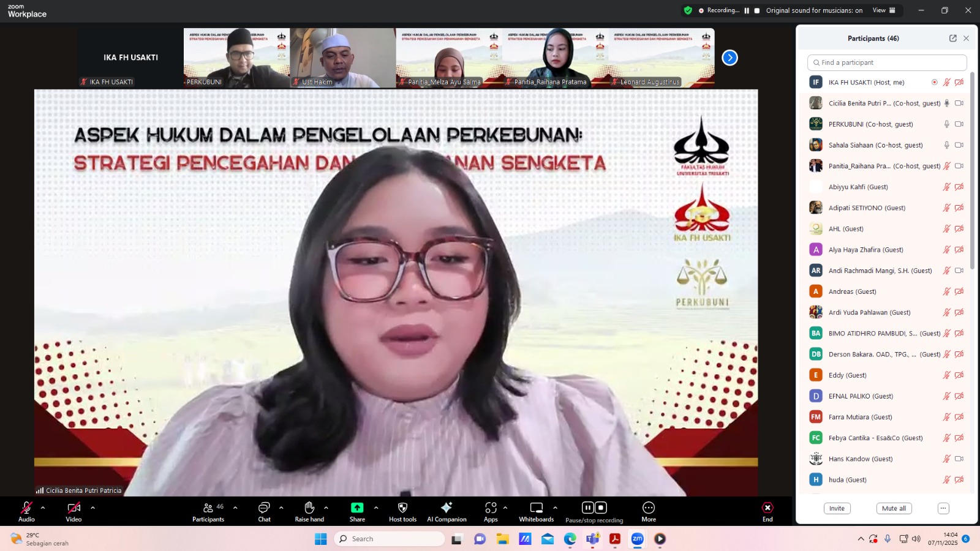
Task: Toggle the Participants panel from the toolbar
Action: [208, 508]
